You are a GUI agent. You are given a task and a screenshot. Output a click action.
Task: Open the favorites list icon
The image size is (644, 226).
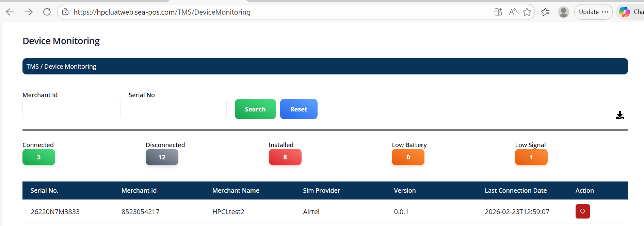click(545, 12)
